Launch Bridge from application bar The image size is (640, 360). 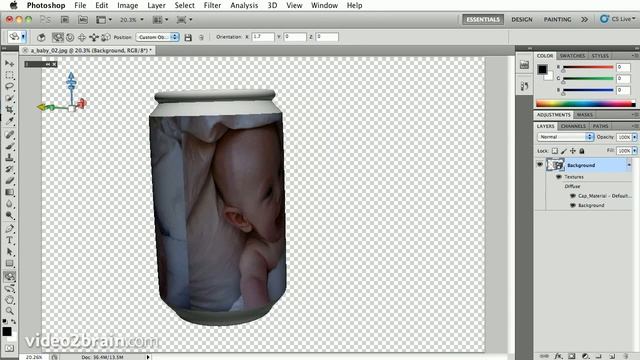click(64, 19)
